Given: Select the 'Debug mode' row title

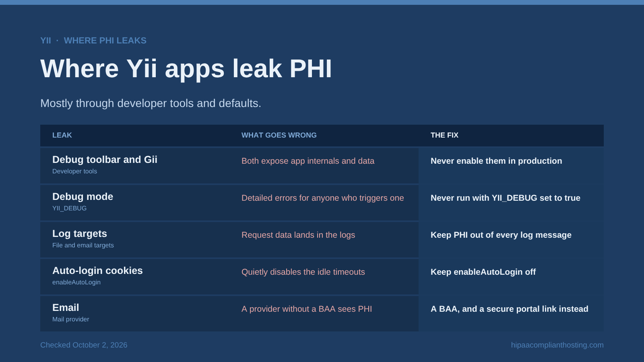Looking at the screenshot, I should coord(83,197).
